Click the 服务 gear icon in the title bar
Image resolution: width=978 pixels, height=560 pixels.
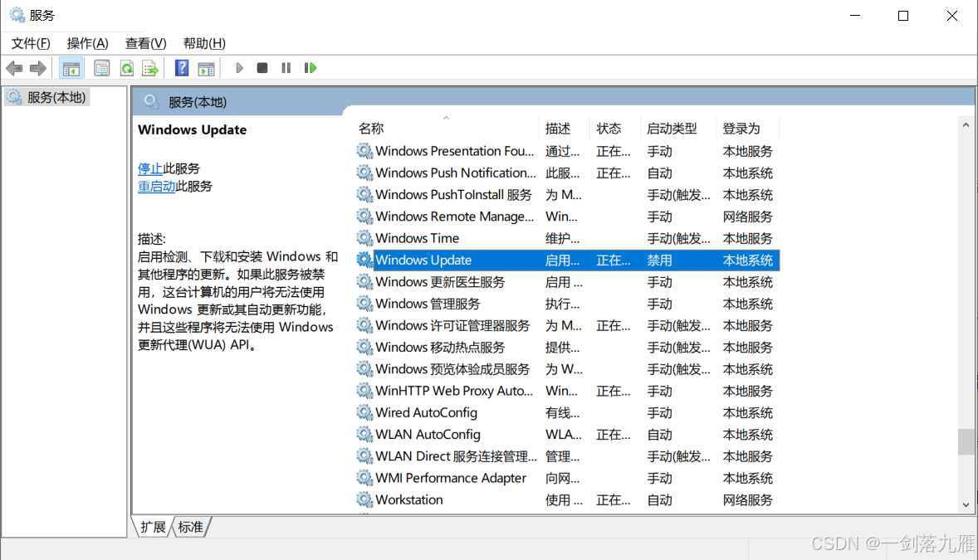[17, 15]
